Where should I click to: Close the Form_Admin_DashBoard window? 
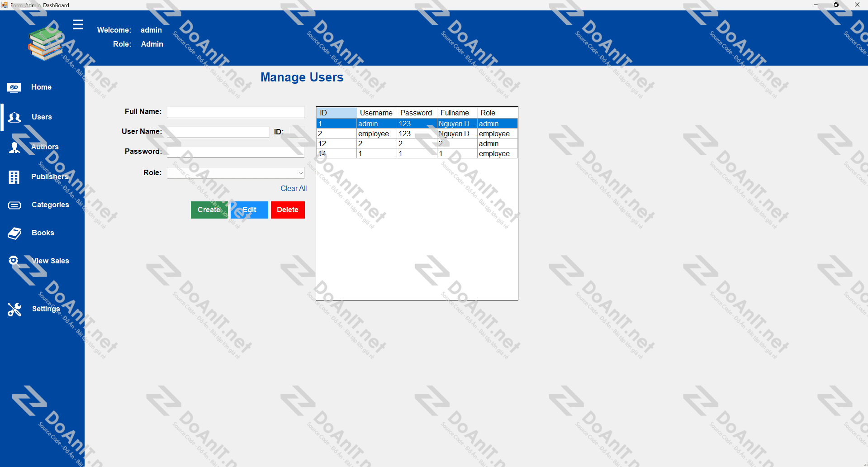point(857,5)
